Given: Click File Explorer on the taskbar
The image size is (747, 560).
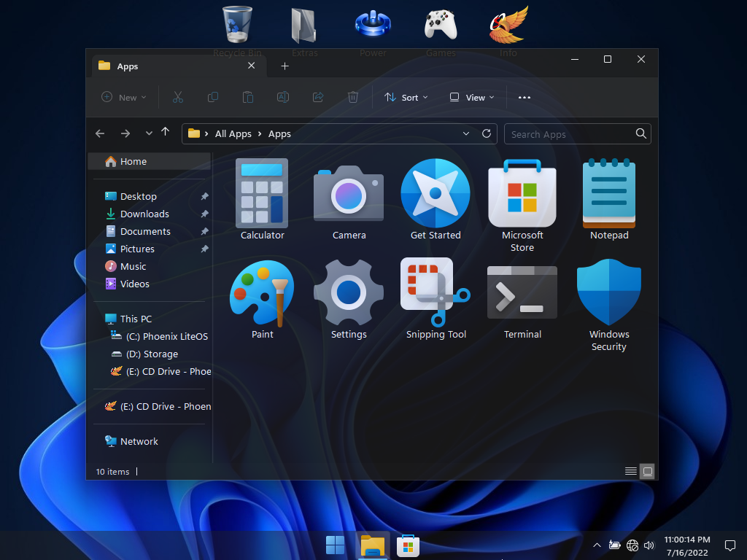Looking at the screenshot, I should pos(373,545).
